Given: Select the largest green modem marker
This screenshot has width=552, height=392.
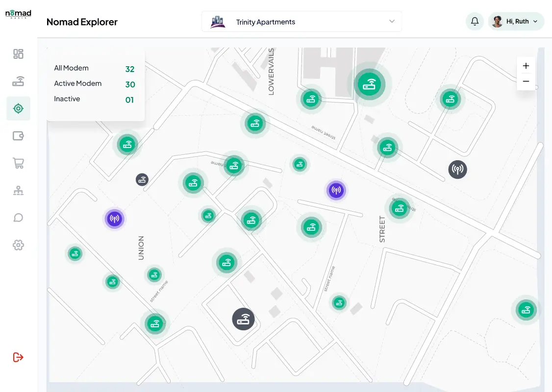Looking at the screenshot, I should point(369,85).
